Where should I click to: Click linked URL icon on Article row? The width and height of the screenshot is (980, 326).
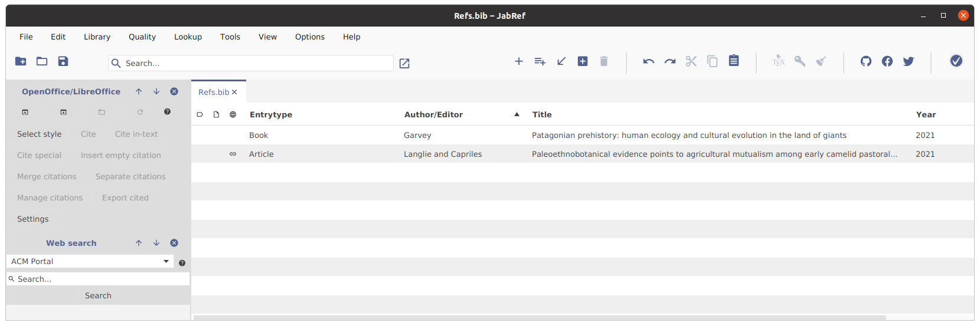pos(233,154)
